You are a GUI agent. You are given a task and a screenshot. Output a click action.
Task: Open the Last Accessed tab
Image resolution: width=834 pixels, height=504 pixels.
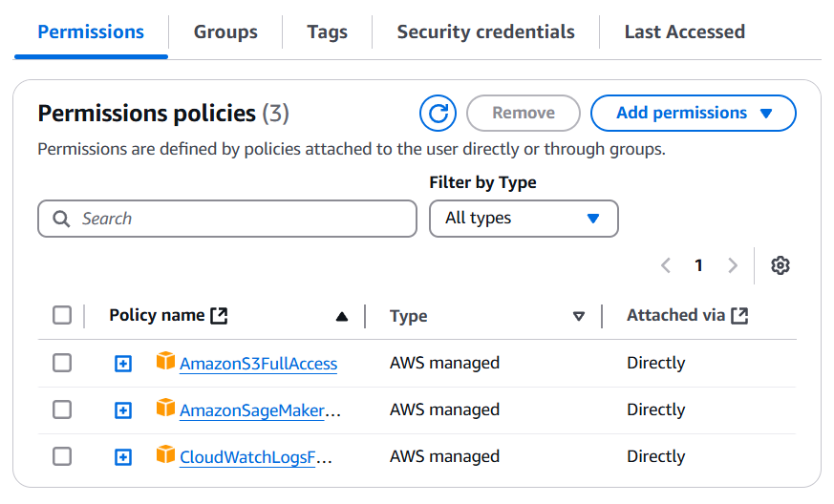tap(685, 31)
